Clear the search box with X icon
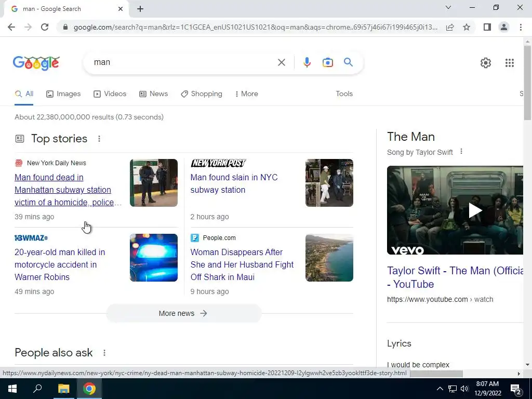This screenshot has width=532, height=399. (281, 62)
